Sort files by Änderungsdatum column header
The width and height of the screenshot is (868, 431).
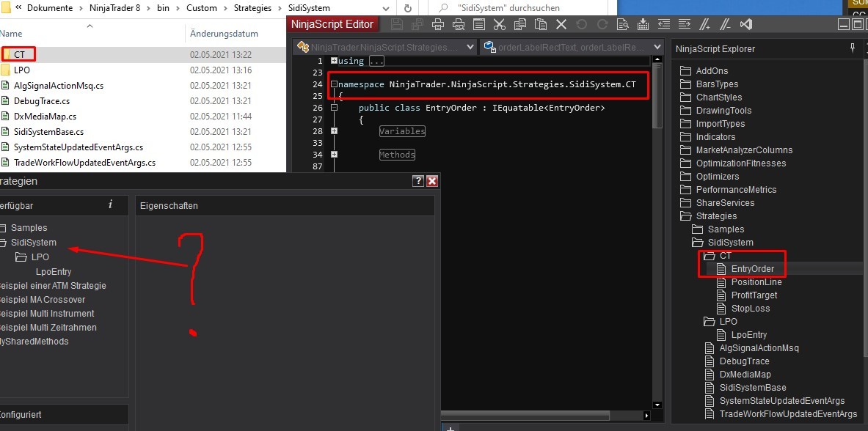click(224, 33)
